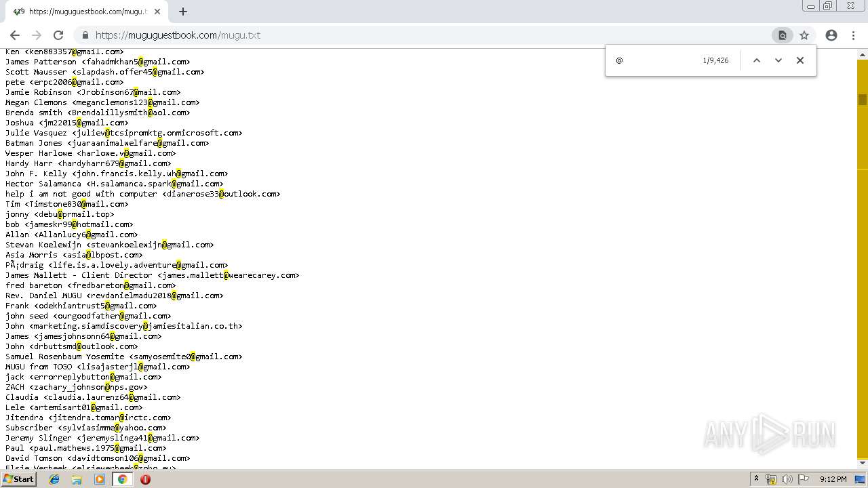
Task: Close the muguguestbook tab
Action: click(157, 12)
